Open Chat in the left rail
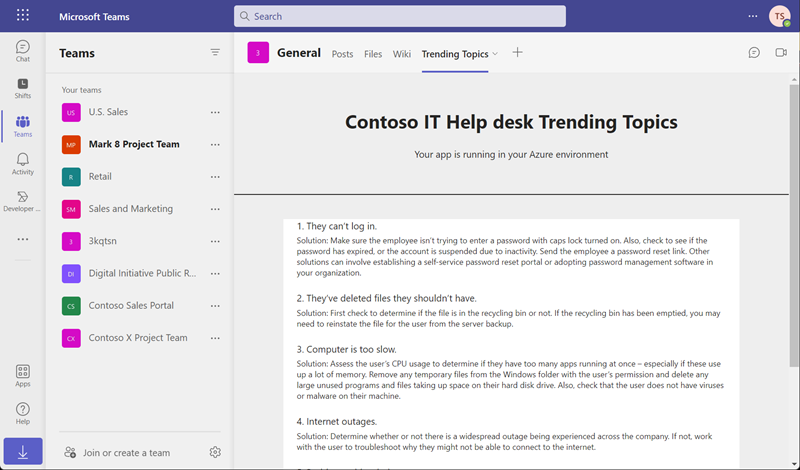This screenshot has width=800, height=470. coord(22,51)
